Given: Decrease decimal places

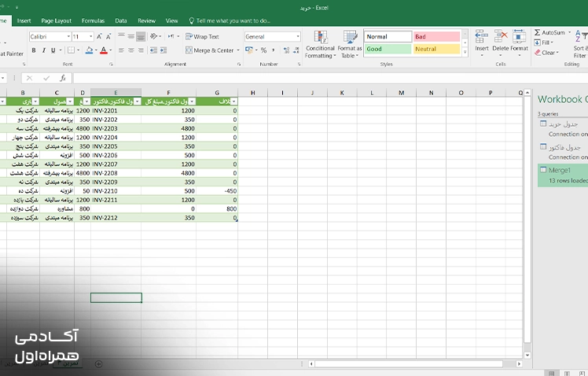Looking at the screenshot, I should click(x=296, y=50).
